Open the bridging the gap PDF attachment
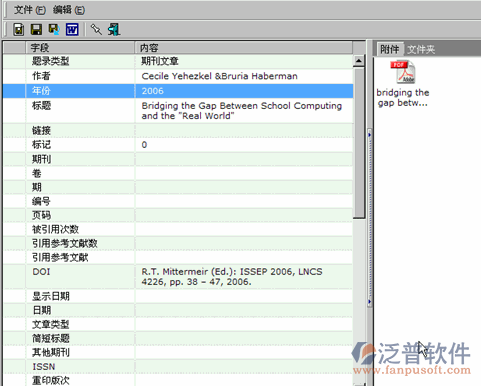This screenshot has height=386, width=481. (403, 84)
